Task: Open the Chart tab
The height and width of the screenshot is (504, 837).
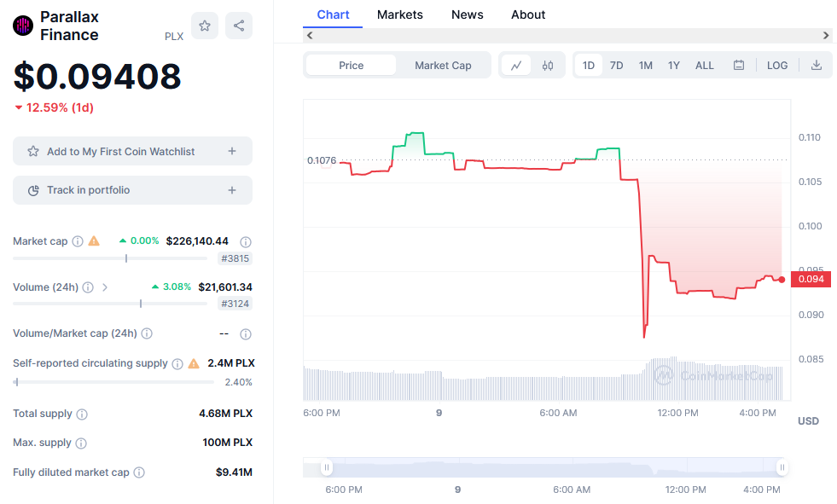Action: pos(333,14)
